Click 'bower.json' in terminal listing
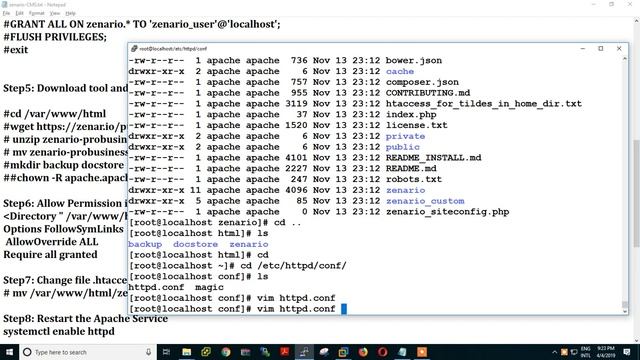640x360 pixels. coord(413,60)
